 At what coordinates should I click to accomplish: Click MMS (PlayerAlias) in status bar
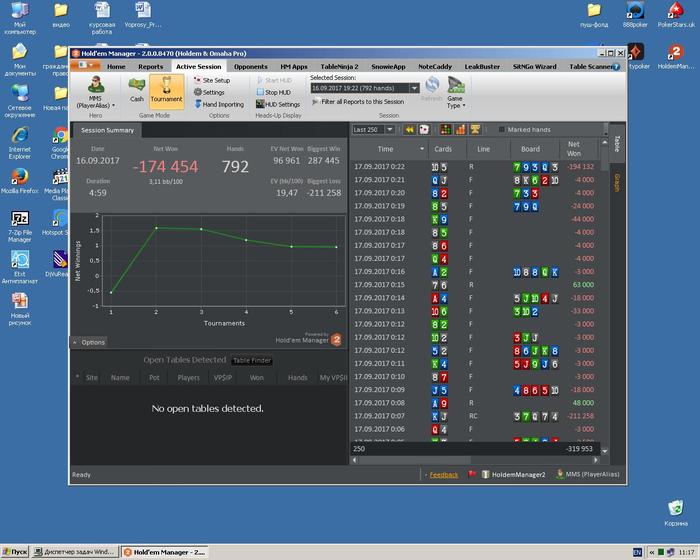point(588,474)
